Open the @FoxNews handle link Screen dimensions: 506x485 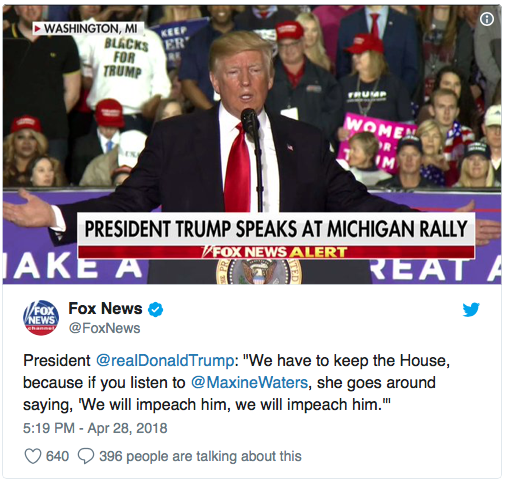pos(104,328)
